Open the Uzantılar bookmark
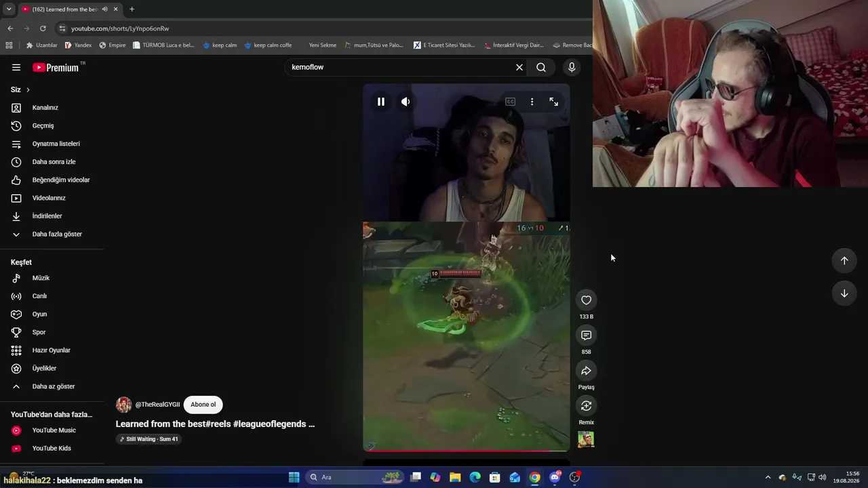The height and width of the screenshot is (488, 868). tap(42, 45)
